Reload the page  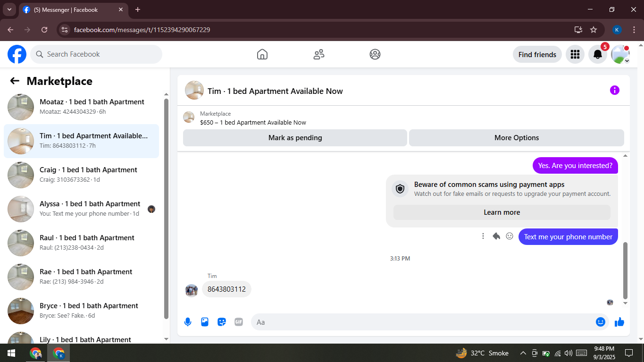coord(44,30)
